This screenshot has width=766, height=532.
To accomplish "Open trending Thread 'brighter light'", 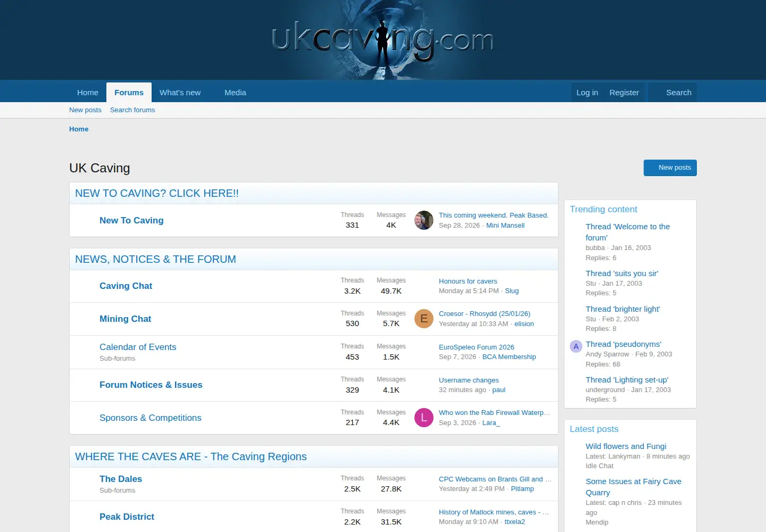I will (x=623, y=309).
